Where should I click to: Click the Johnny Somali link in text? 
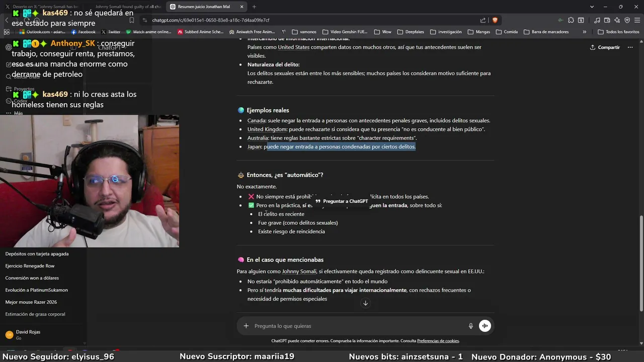[x=299, y=271]
